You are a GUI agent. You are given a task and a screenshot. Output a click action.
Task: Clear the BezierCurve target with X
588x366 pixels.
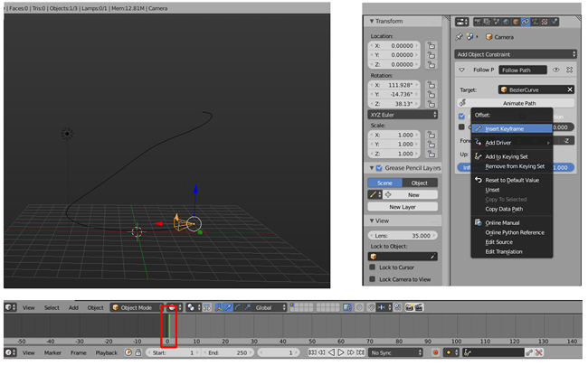(570, 89)
